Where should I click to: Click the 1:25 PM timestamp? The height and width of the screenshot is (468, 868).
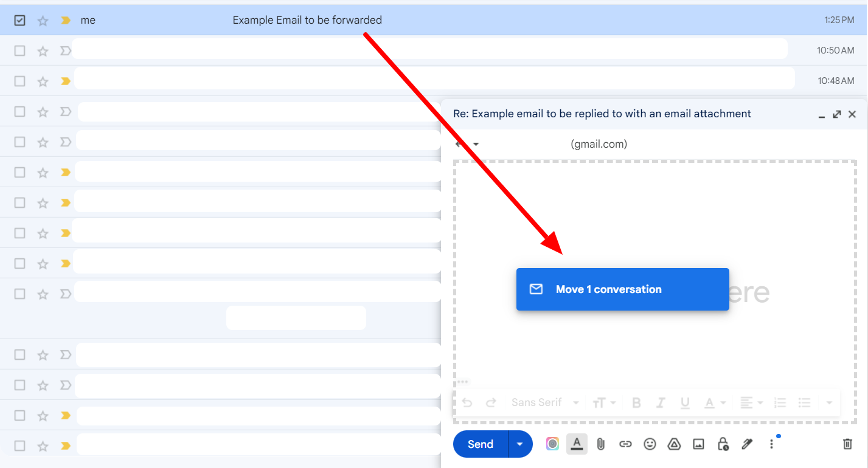click(839, 20)
